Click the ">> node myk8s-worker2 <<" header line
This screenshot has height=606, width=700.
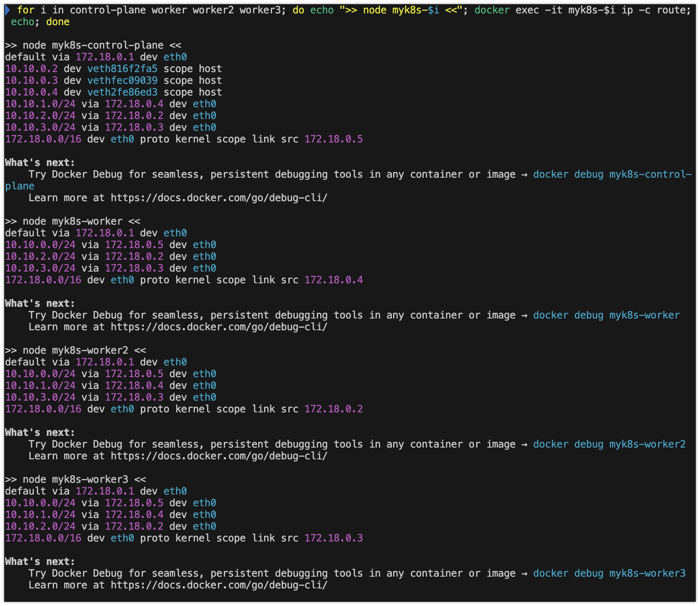point(75,350)
